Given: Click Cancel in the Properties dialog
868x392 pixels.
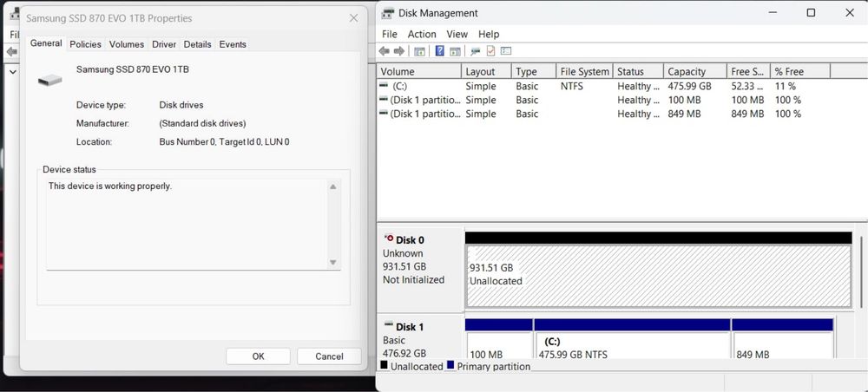Looking at the screenshot, I should tap(329, 356).
